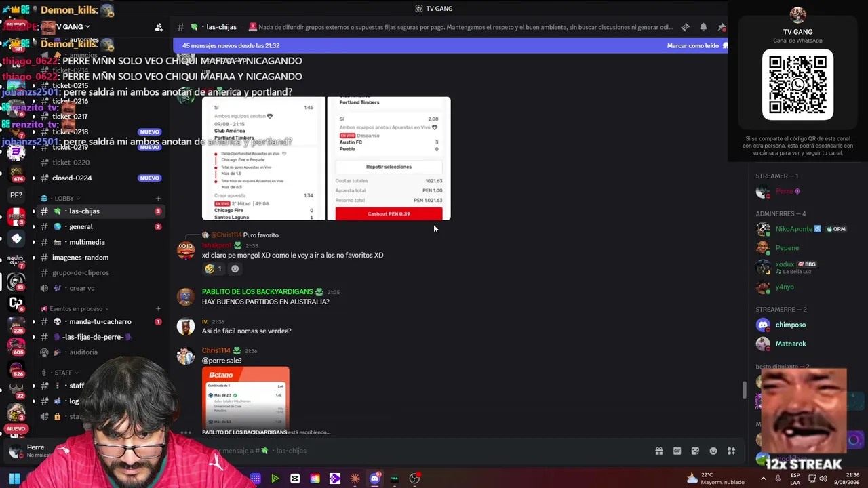Create a channel in Eventos en proceso

point(158,309)
